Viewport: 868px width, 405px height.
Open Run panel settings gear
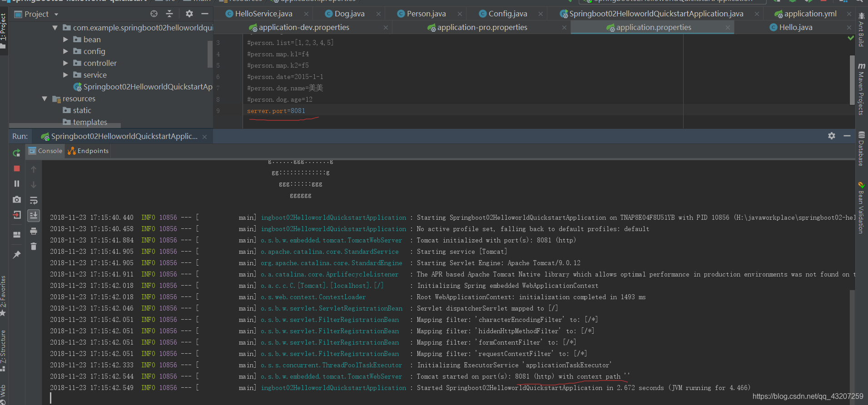point(832,136)
